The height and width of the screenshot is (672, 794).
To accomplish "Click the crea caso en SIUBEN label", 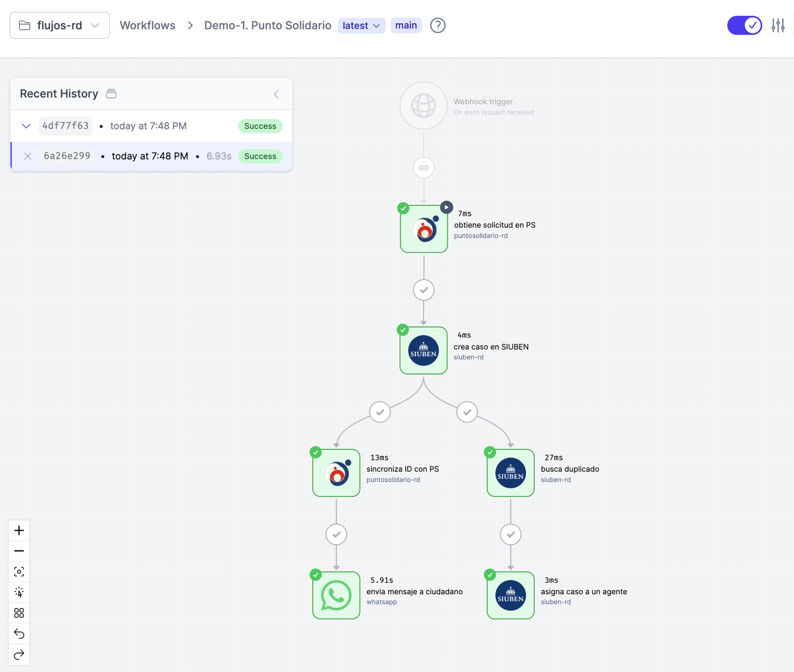I will pos(491,347).
